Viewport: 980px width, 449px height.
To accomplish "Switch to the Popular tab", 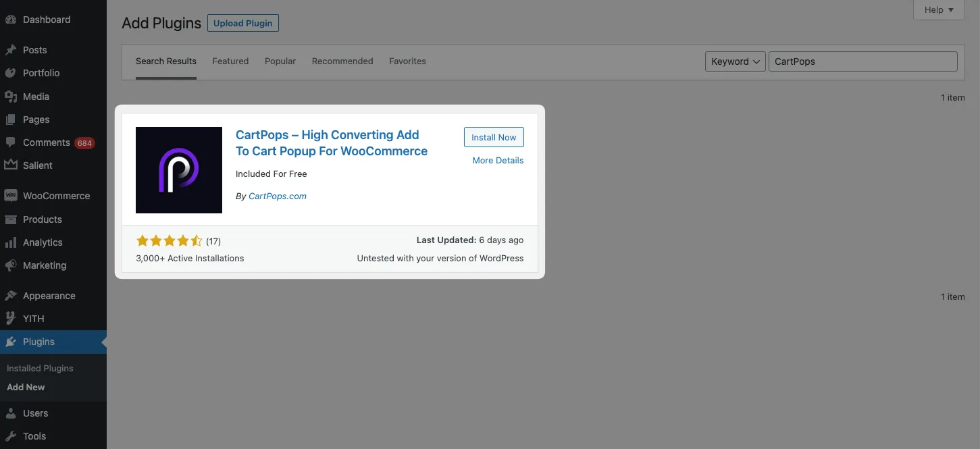I will pyautogui.click(x=280, y=61).
